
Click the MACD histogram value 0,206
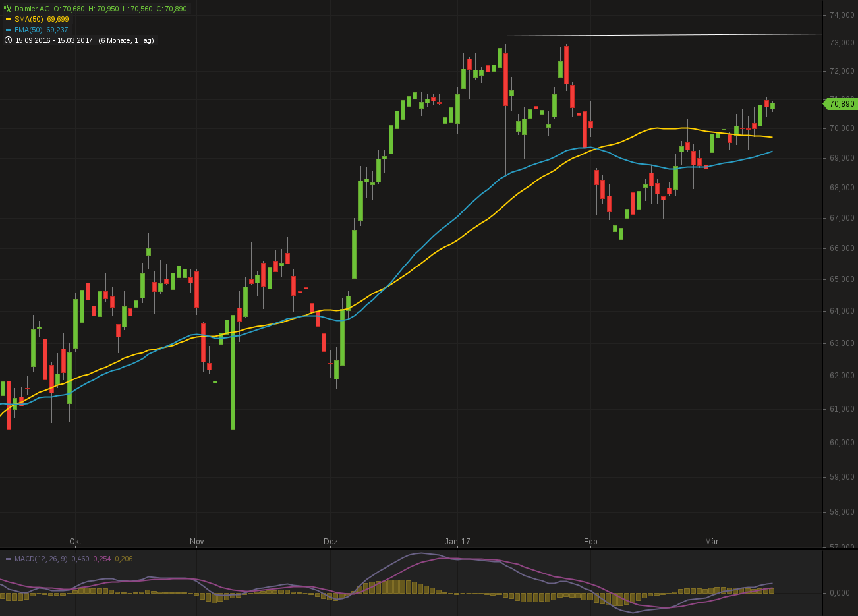point(124,559)
